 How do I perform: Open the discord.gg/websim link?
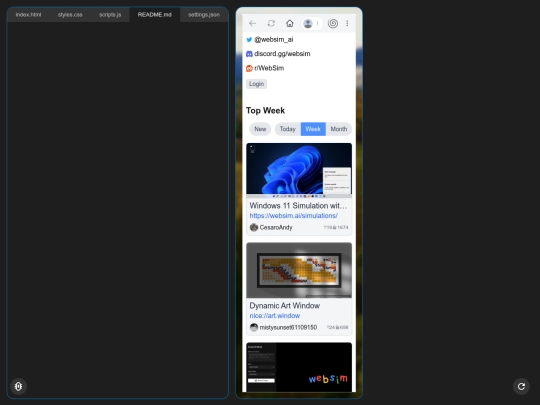[x=282, y=54]
